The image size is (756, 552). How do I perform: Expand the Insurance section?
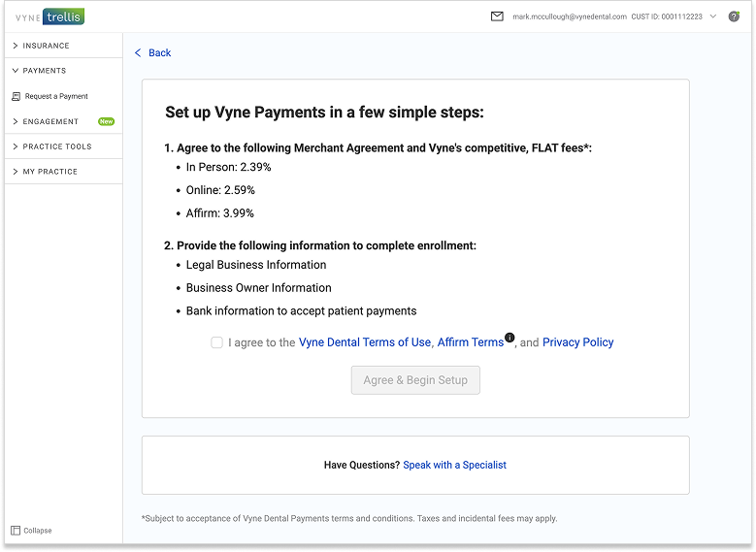46,46
